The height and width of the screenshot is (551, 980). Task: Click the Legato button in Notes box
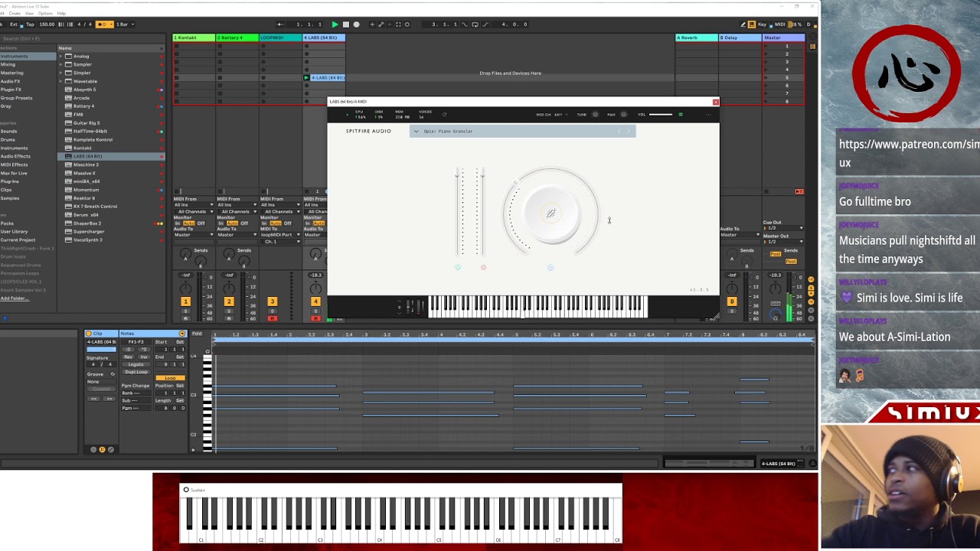136,364
